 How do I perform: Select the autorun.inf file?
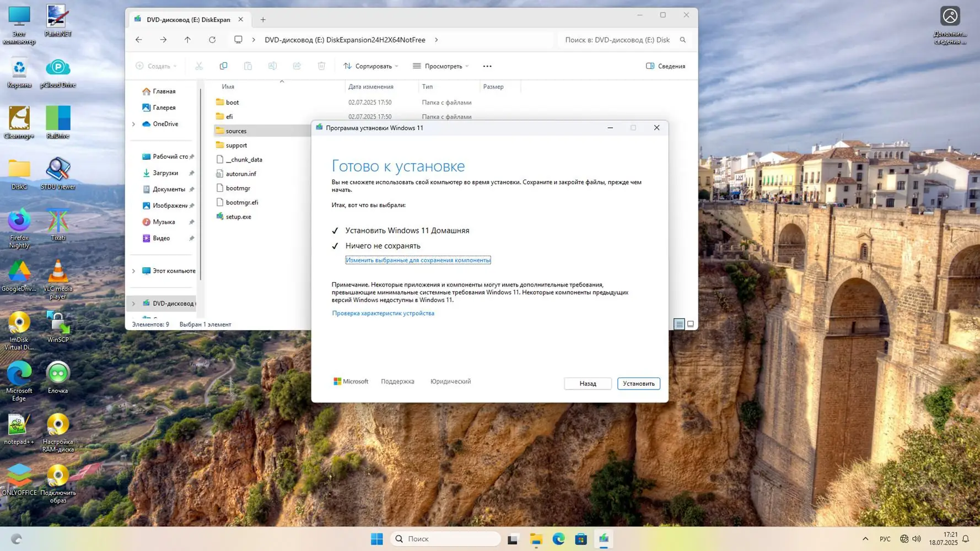coord(241,174)
